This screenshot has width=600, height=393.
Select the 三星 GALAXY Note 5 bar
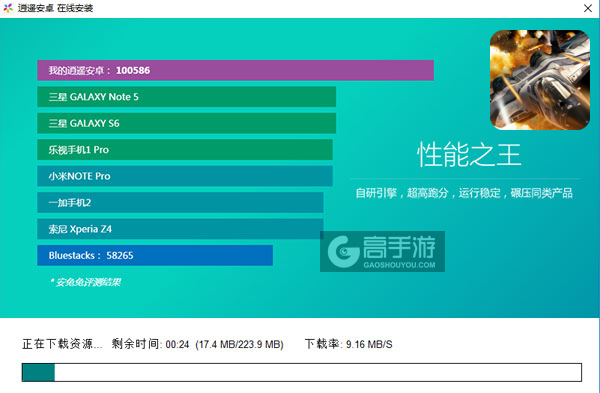[x=186, y=96]
